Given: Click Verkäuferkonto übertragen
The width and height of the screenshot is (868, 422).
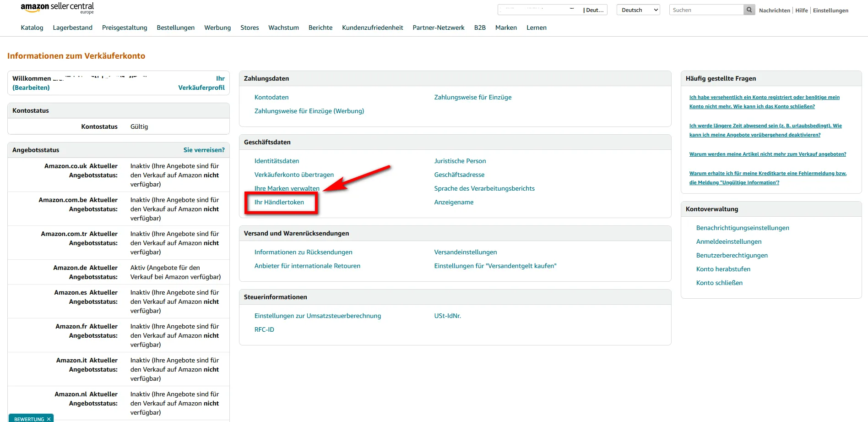Looking at the screenshot, I should (294, 175).
